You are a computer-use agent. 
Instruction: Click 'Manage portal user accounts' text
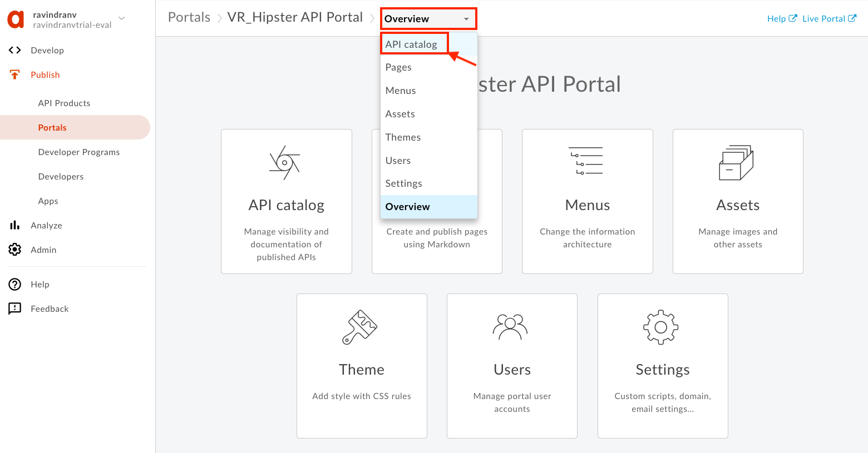[x=512, y=402]
